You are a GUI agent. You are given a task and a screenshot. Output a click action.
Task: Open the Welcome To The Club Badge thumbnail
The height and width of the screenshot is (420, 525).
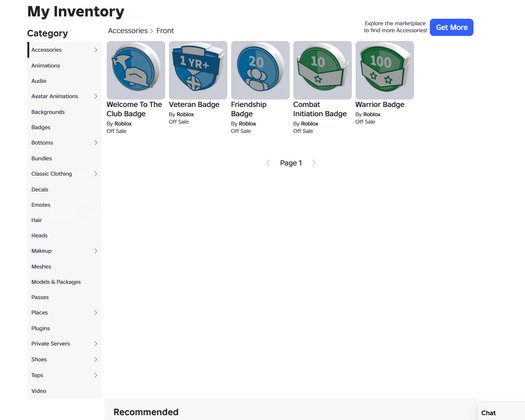136,70
